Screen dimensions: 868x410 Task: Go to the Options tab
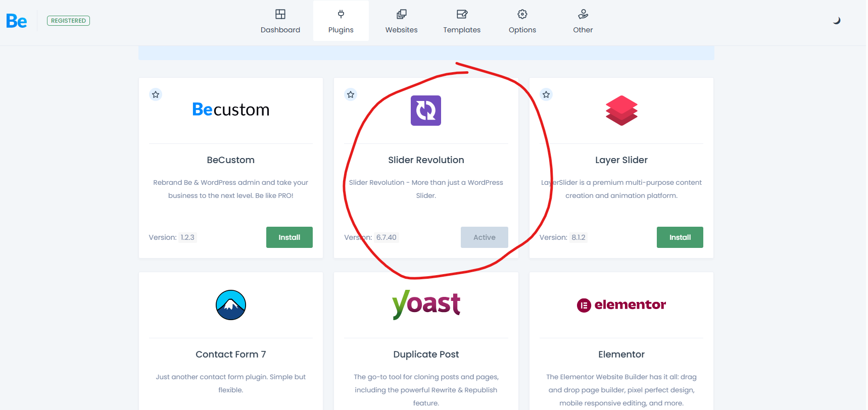coord(522,21)
